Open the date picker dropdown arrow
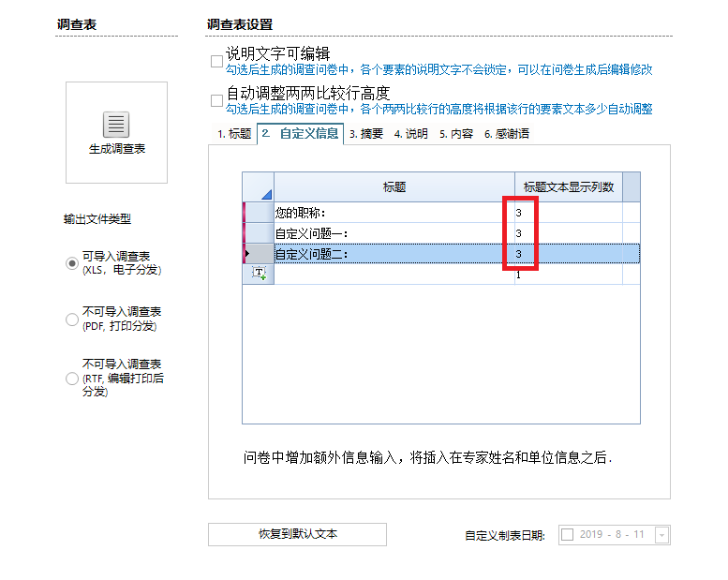This screenshot has height=580, width=728. click(x=661, y=535)
